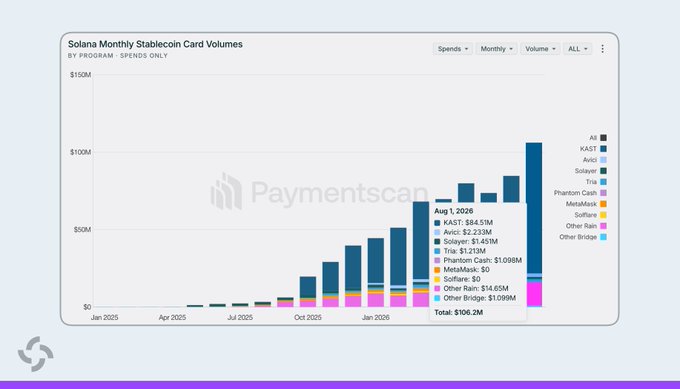680x389 pixels.
Task: Toggle the KAST legend swatch
Action: tap(603, 149)
